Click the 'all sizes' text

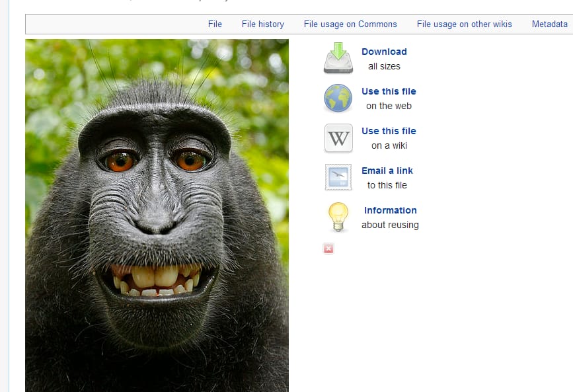(384, 66)
